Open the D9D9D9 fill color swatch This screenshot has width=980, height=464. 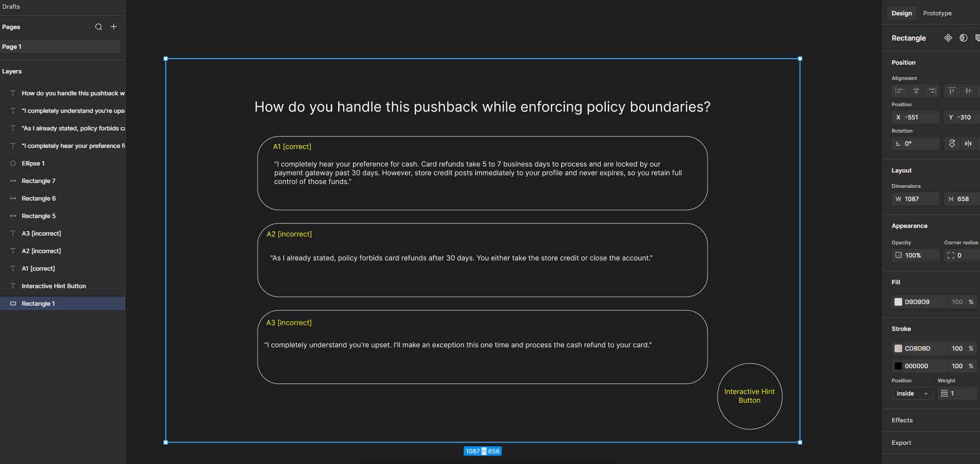[x=898, y=302]
